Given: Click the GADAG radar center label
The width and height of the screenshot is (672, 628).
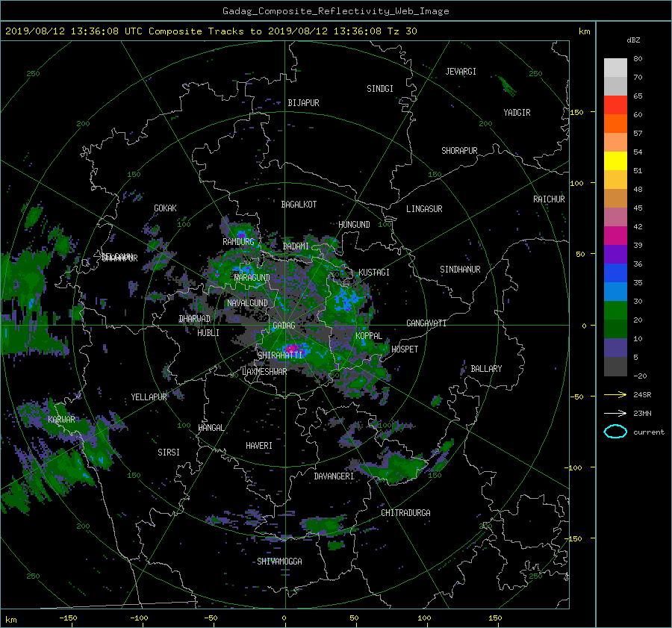Looking at the screenshot, I should pos(284,326).
